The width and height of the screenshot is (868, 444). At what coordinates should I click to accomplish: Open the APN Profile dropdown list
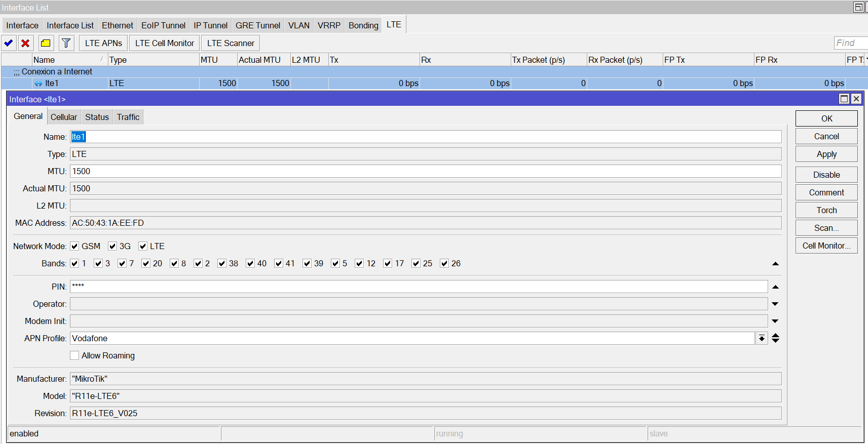[x=761, y=339]
